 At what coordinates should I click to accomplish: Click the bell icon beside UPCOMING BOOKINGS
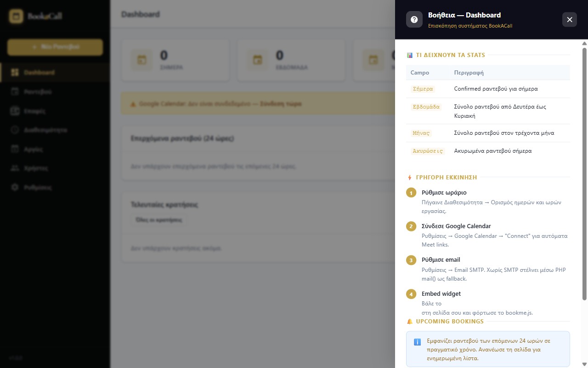point(410,322)
